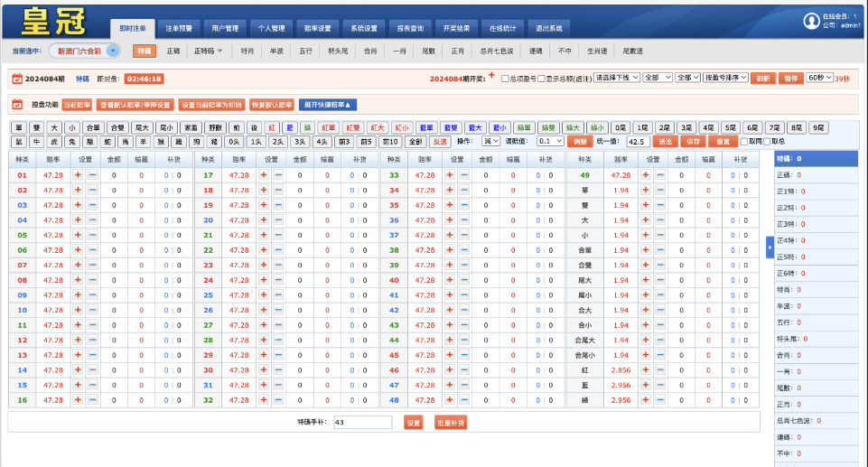This screenshot has height=467, width=868.
Task: Click the clipboard icon beside 控盘功能
Action: coord(17,105)
